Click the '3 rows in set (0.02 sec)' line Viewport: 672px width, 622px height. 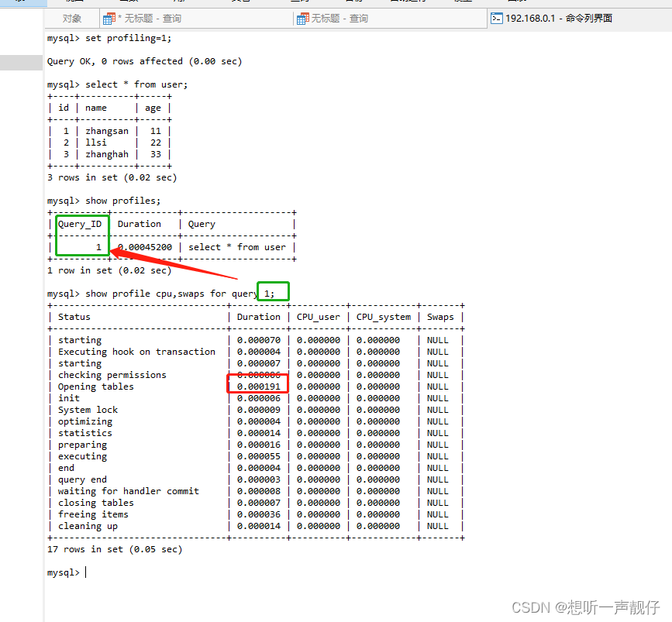(x=112, y=177)
